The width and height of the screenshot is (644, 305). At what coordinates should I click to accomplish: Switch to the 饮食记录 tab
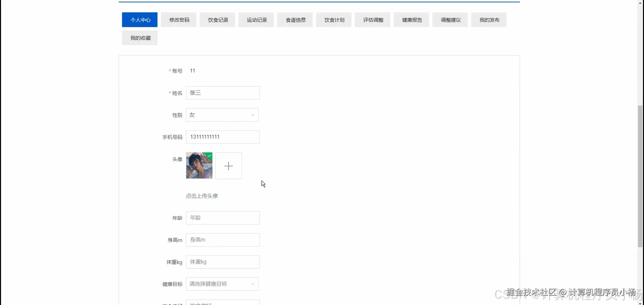pos(217,19)
